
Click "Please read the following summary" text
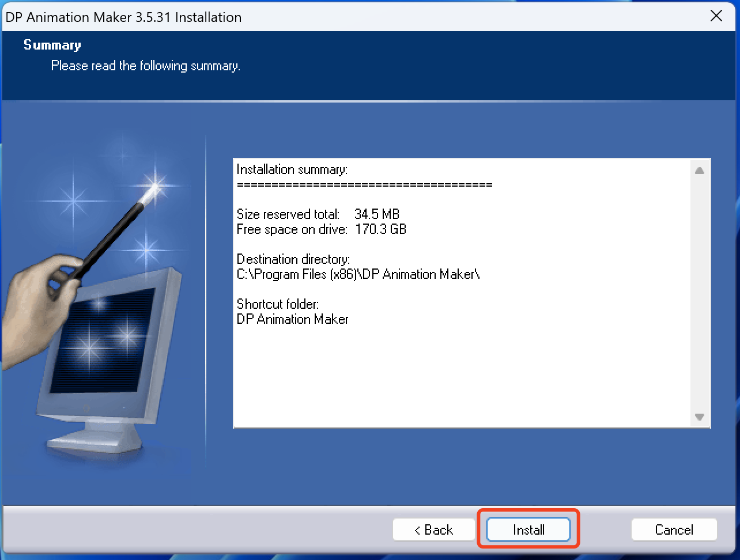145,66
